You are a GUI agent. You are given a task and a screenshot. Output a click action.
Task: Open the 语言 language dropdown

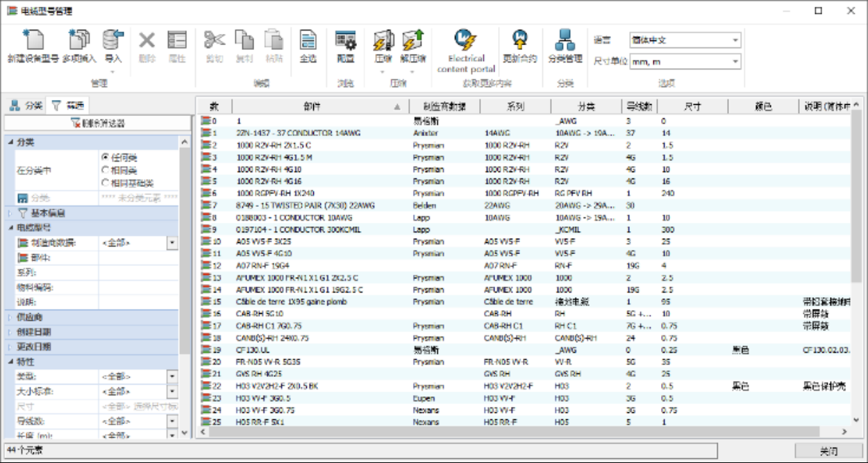coord(684,40)
